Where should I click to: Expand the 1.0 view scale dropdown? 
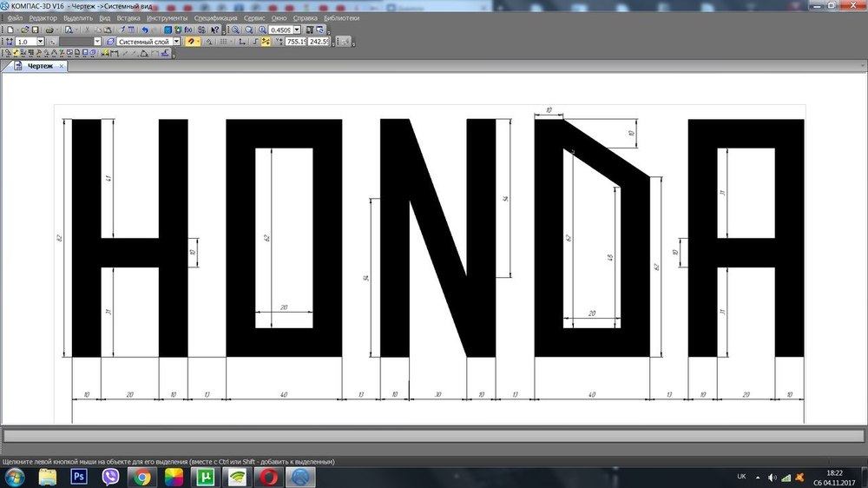pyautogui.click(x=41, y=41)
